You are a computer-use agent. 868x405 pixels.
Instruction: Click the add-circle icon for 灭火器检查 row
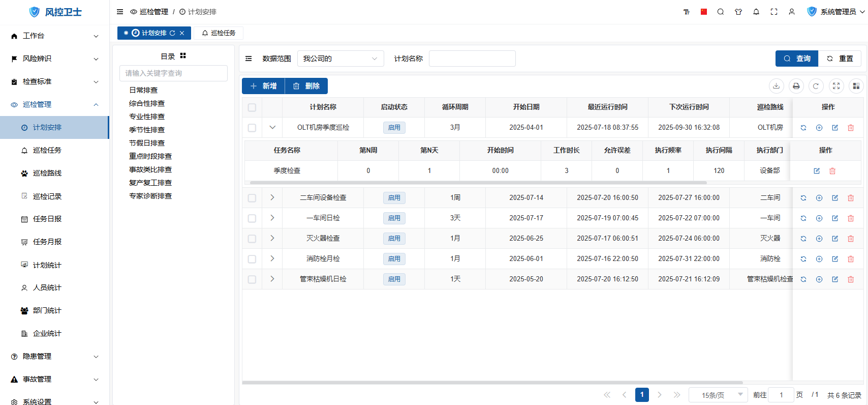[x=819, y=239]
